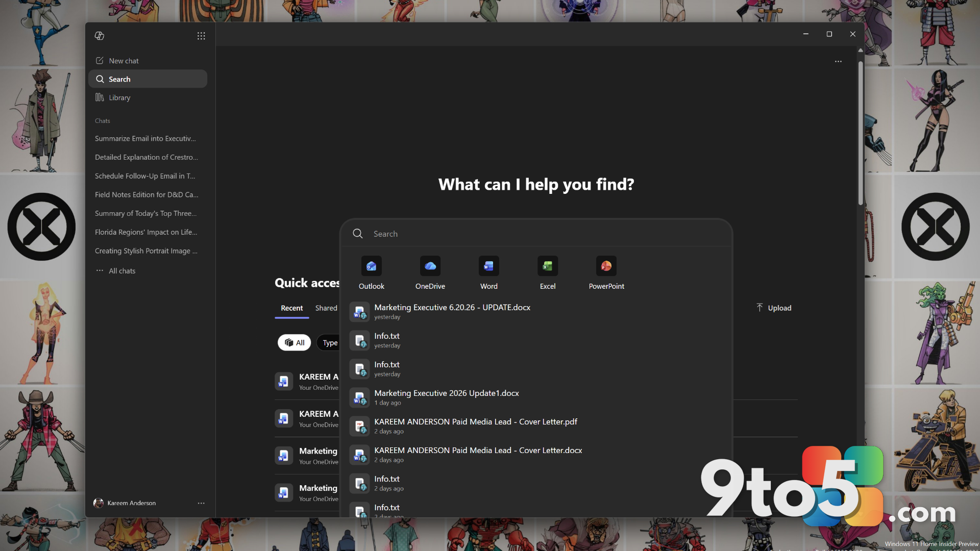
Task: Select the Search sidebar magnifier icon
Action: [x=100, y=79]
